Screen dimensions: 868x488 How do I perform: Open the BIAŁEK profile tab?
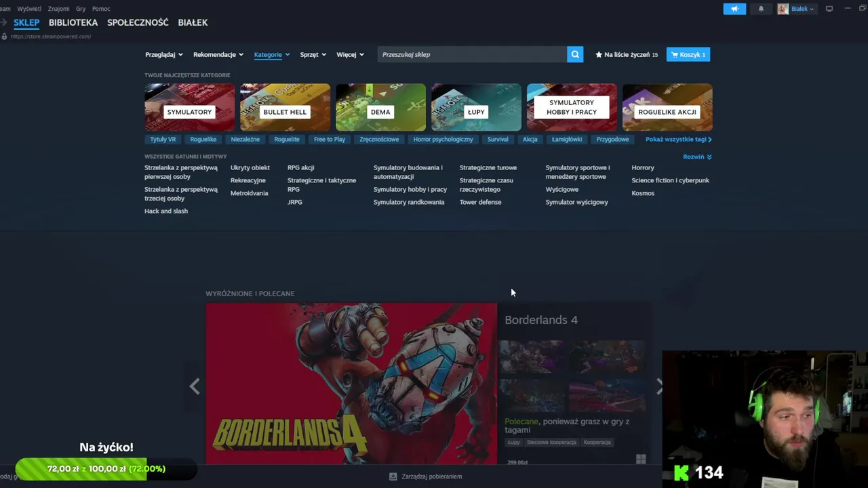(x=193, y=22)
